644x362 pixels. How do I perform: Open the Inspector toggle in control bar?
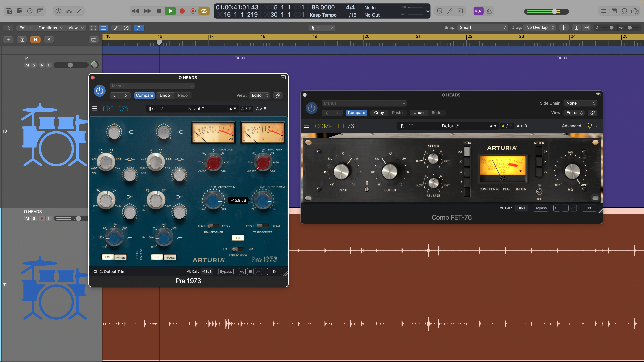(19, 11)
